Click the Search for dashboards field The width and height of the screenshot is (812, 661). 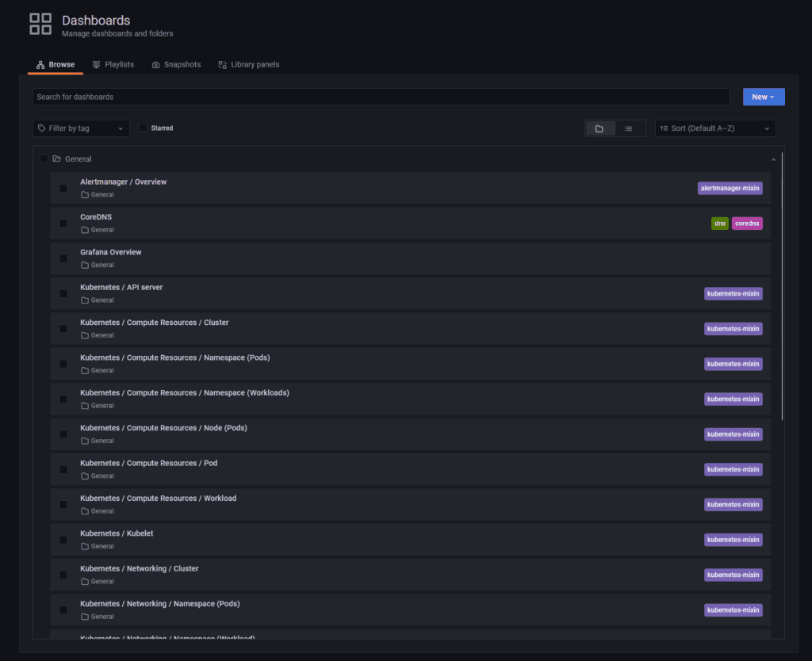(x=381, y=97)
